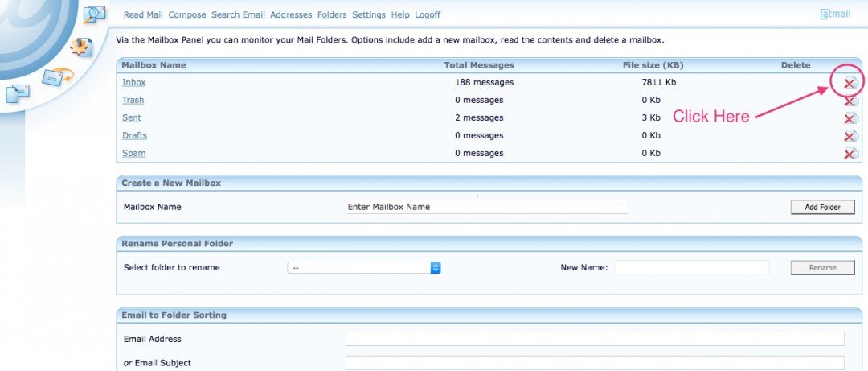
Task: Click the Delete column header
Action: tap(796, 65)
